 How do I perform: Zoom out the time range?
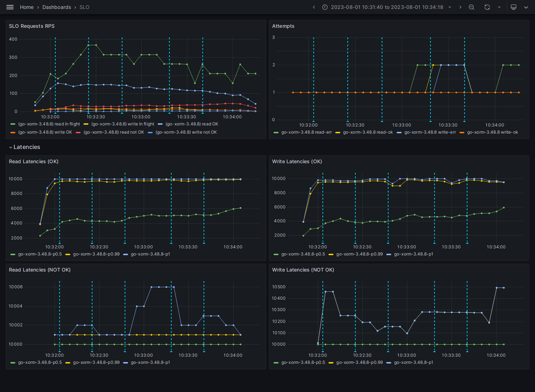coord(472,7)
